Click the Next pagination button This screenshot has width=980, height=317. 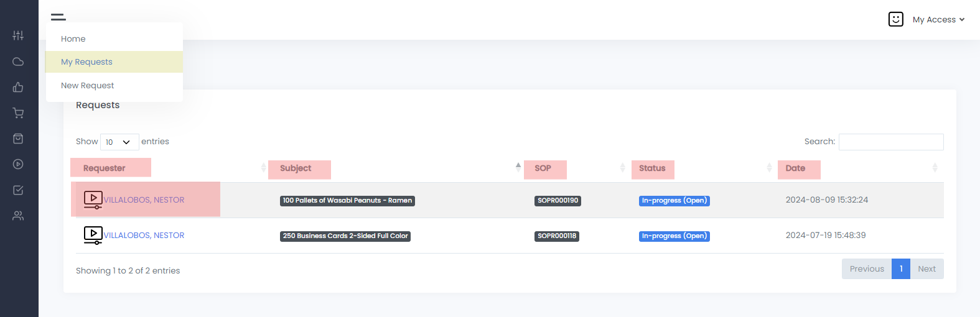coord(926,269)
